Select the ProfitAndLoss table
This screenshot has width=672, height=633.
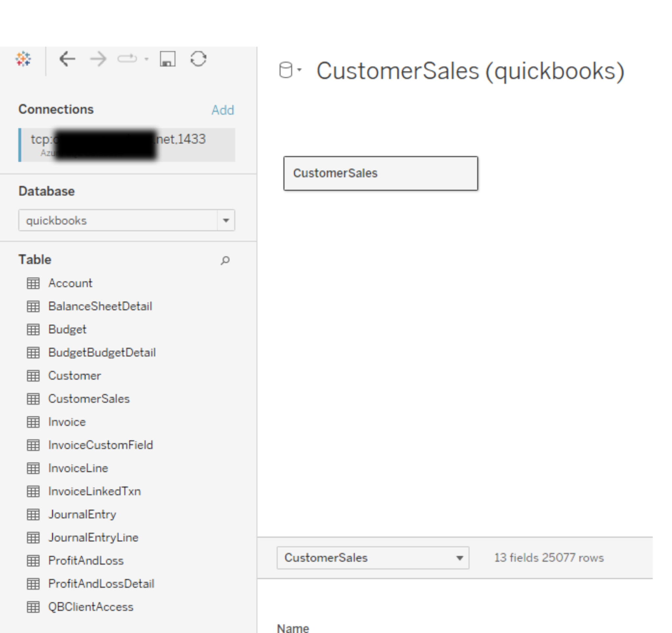coord(86,560)
